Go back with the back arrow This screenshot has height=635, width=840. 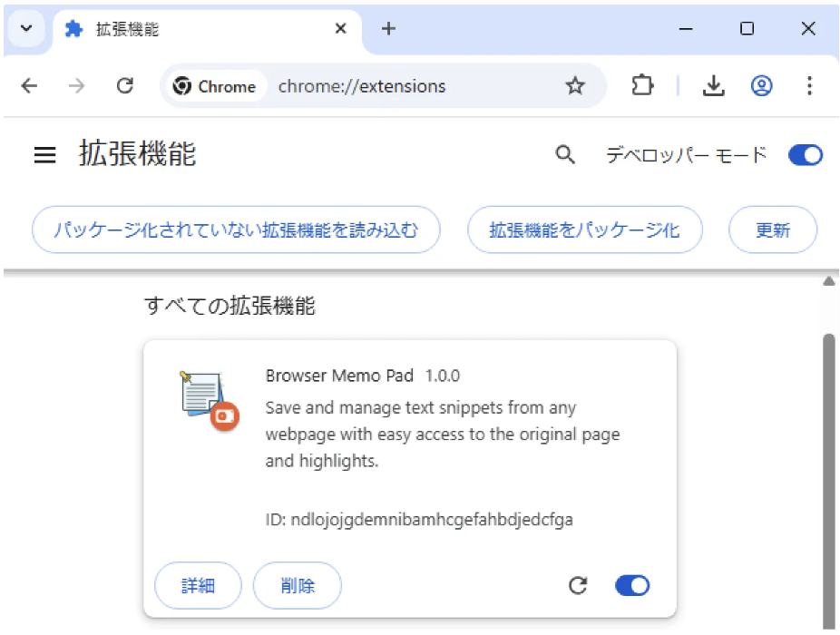pyautogui.click(x=29, y=86)
